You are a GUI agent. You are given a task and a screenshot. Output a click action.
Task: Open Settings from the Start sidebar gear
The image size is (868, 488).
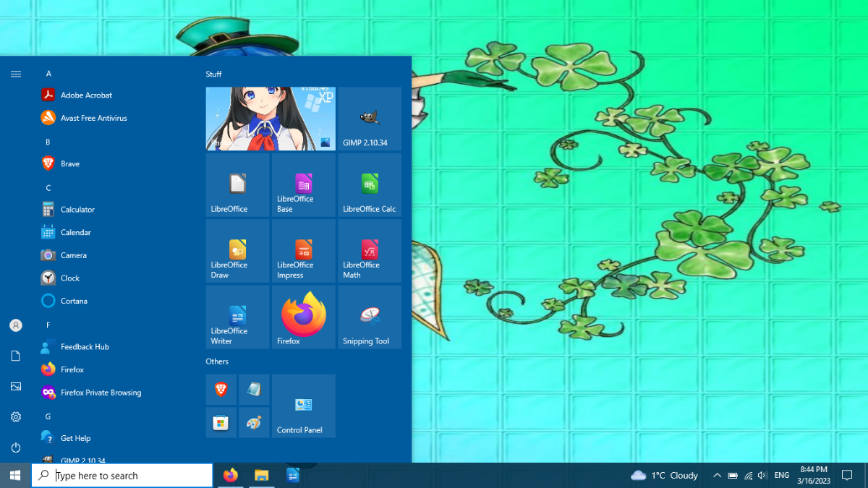pyautogui.click(x=16, y=417)
